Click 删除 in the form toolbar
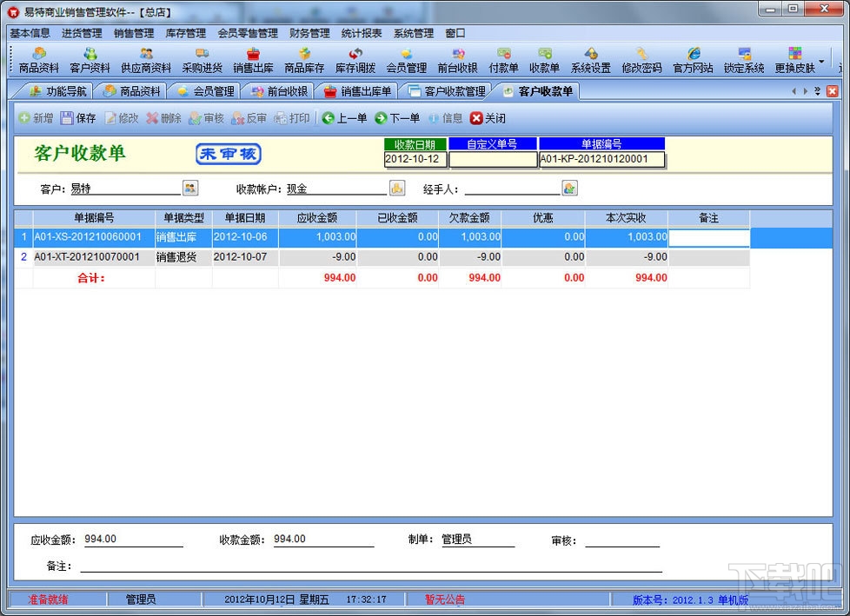This screenshot has height=616, width=850. [x=163, y=118]
